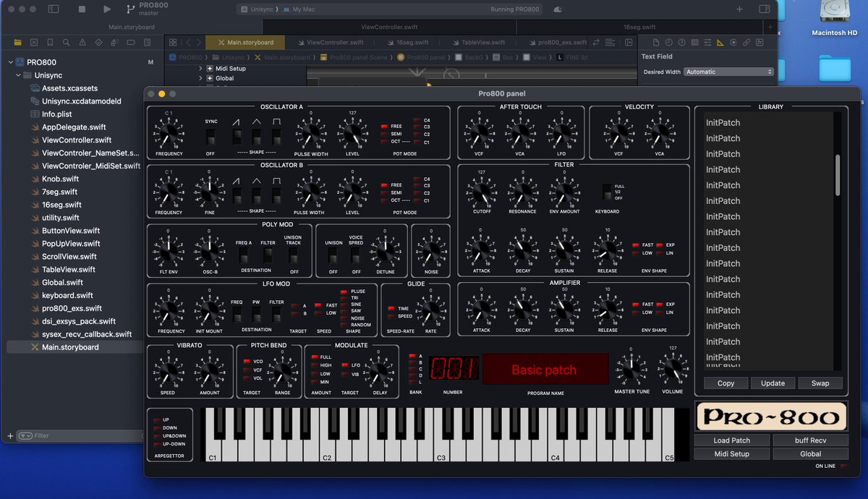The width and height of the screenshot is (868, 499).
Task: Select Knob.swift in the project navigator
Action: (61, 179)
